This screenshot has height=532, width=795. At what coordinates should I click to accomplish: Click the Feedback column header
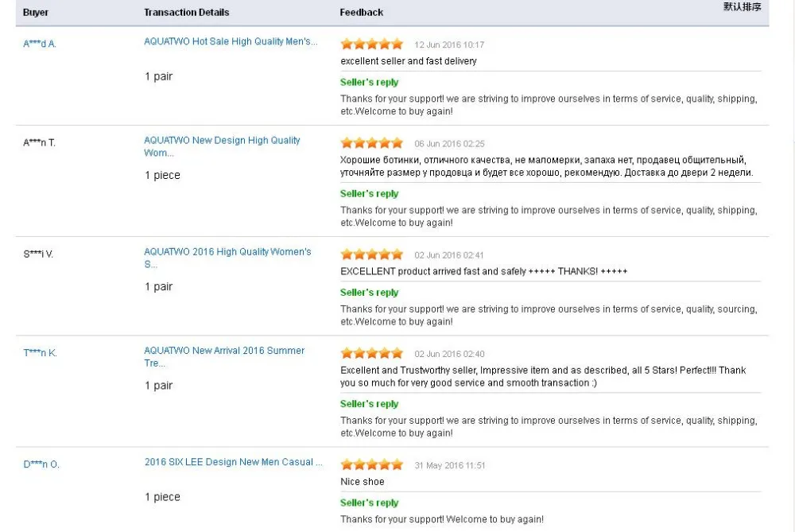tap(362, 13)
